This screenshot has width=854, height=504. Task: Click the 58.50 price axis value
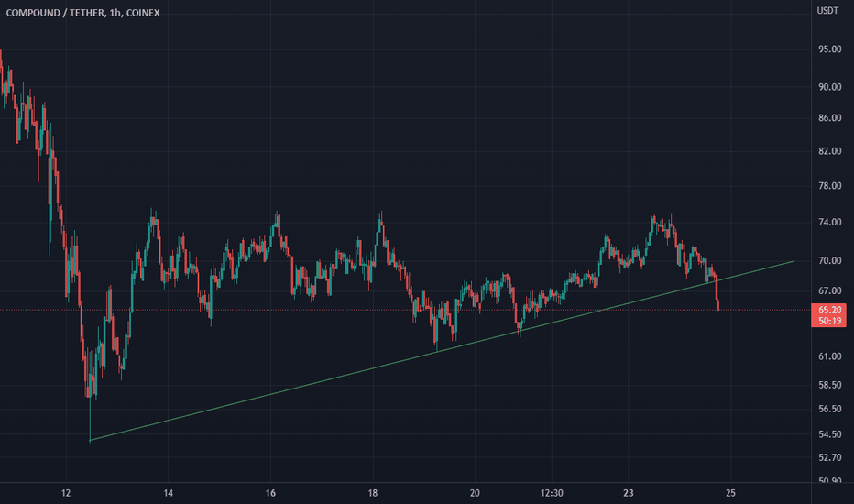point(829,385)
